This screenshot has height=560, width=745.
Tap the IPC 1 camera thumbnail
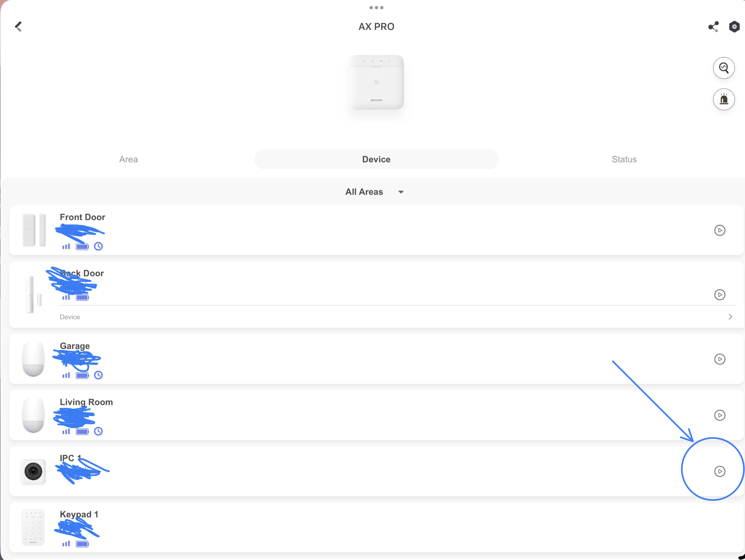coord(33,471)
